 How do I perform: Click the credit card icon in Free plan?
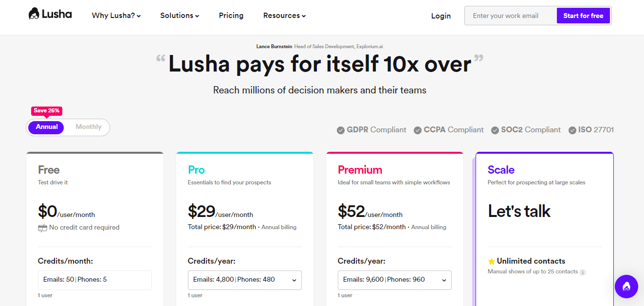[42, 227]
